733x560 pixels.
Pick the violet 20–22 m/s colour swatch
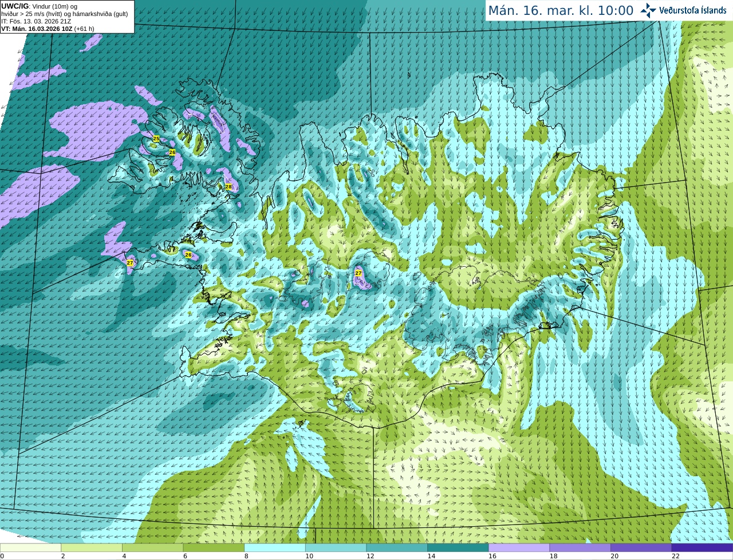641,547
